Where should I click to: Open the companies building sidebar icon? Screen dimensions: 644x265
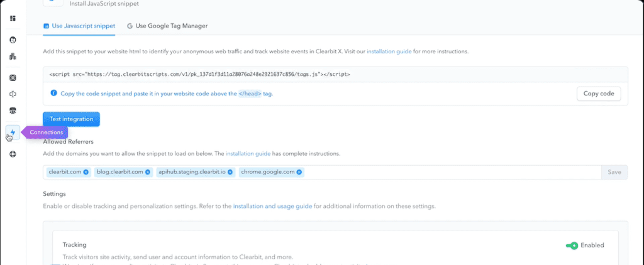pos(13,56)
